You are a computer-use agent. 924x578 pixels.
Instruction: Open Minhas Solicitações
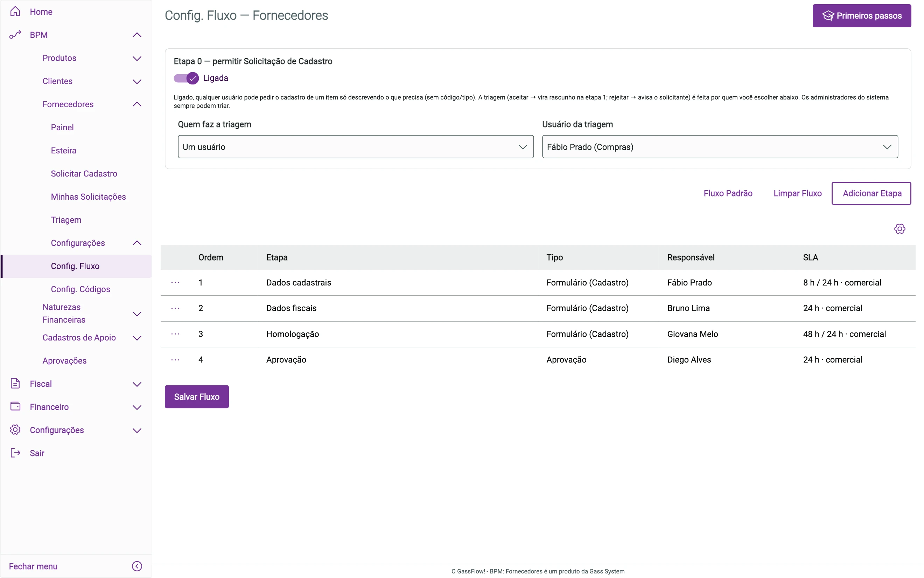pos(88,197)
